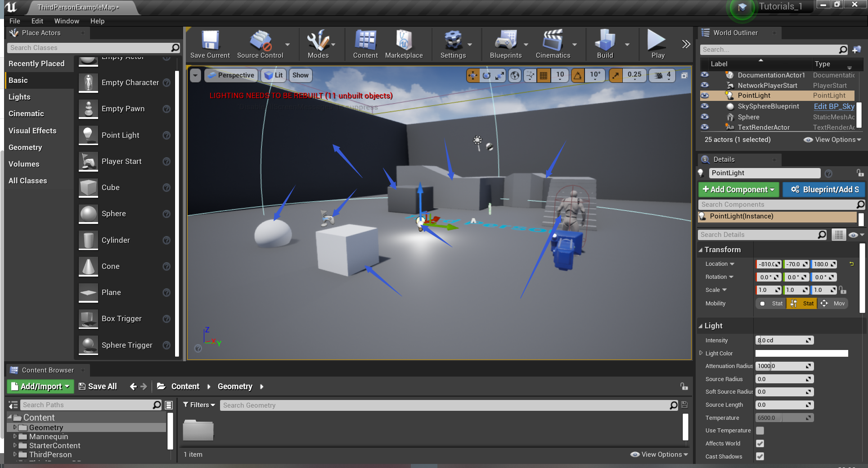Select the rotate gizmo tool in viewport
868x468 pixels.
click(486, 75)
